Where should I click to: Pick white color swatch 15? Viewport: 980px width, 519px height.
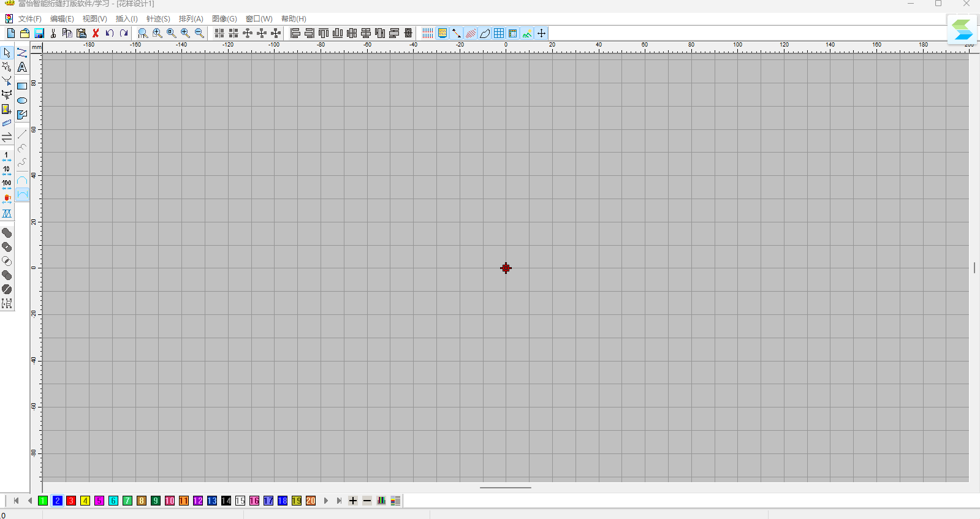click(240, 501)
